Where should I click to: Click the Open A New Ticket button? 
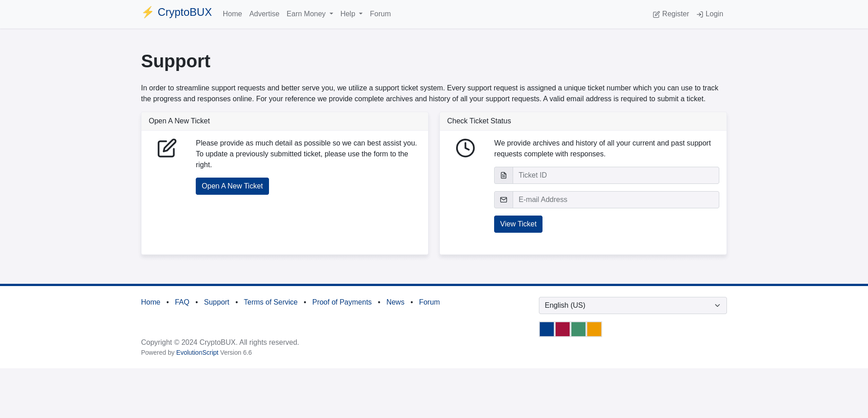coord(232,186)
